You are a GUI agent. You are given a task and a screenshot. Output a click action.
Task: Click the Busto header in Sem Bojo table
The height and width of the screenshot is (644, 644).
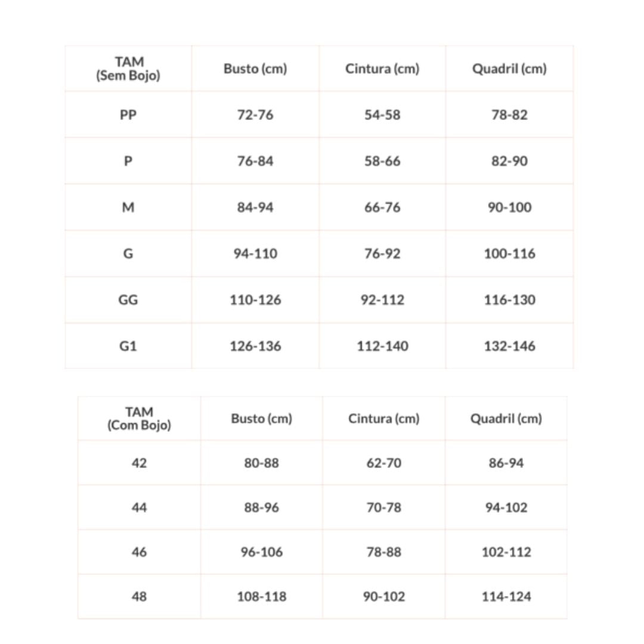255,69
